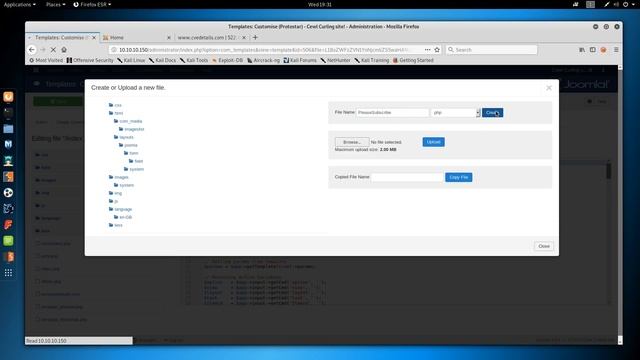Open the page actions ellipsis menu
This screenshot has height=360, width=640.
click(x=427, y=49)
